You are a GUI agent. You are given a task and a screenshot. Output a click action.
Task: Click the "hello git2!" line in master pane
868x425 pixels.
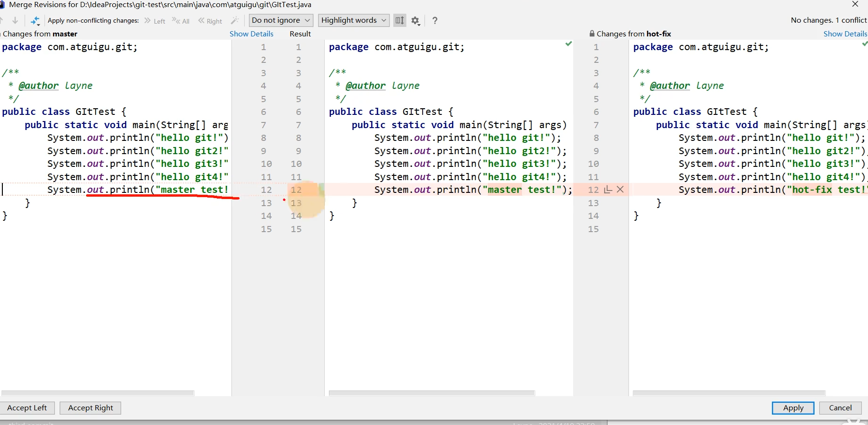coord(138,151)
